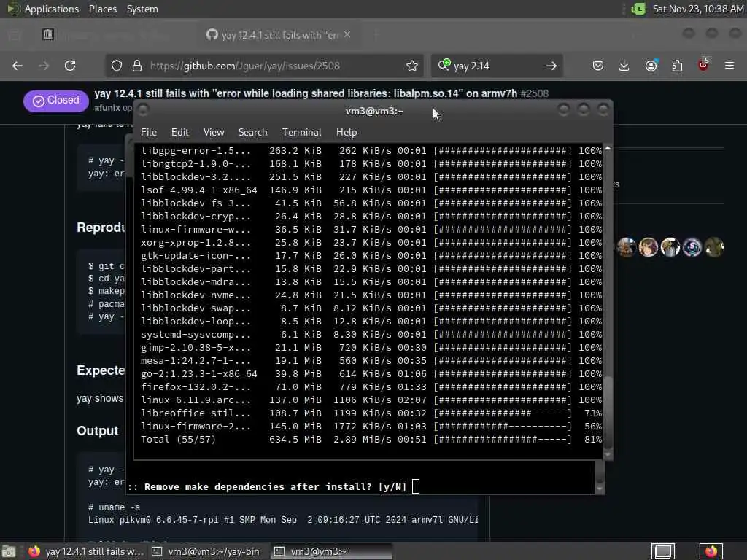
Task: Reload the GitHub issue page
Action: pos(70,66)
